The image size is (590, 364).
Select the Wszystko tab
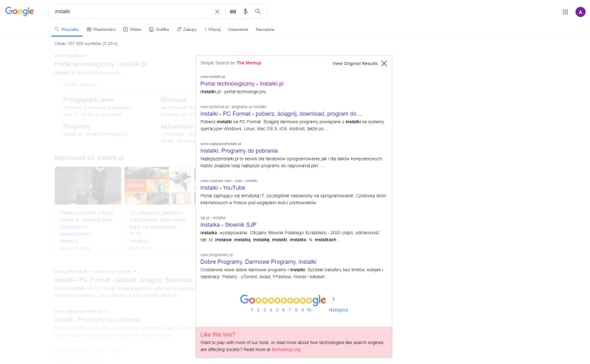click(x=66, y=29)
